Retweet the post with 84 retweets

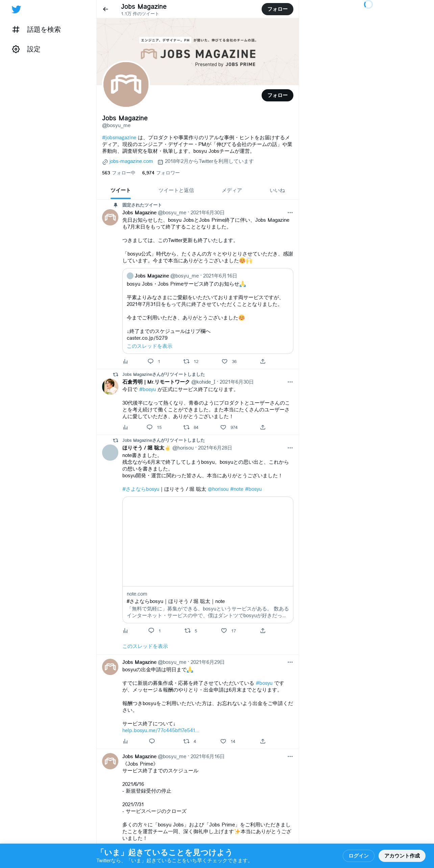(x=186, y=427)
